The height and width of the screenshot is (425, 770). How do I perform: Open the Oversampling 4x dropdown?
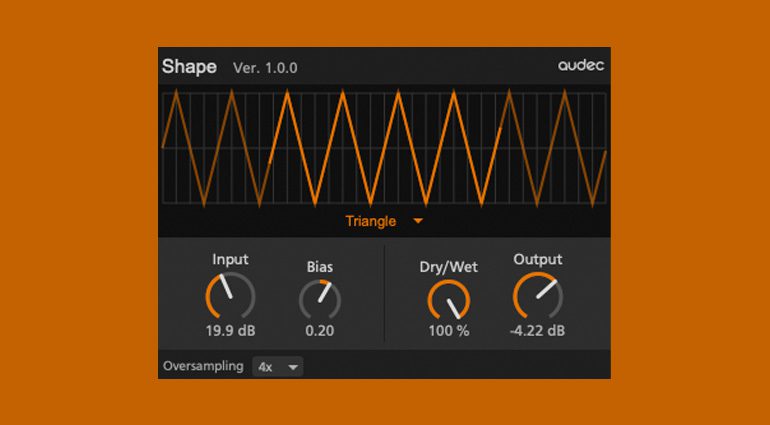pos(278,367)
